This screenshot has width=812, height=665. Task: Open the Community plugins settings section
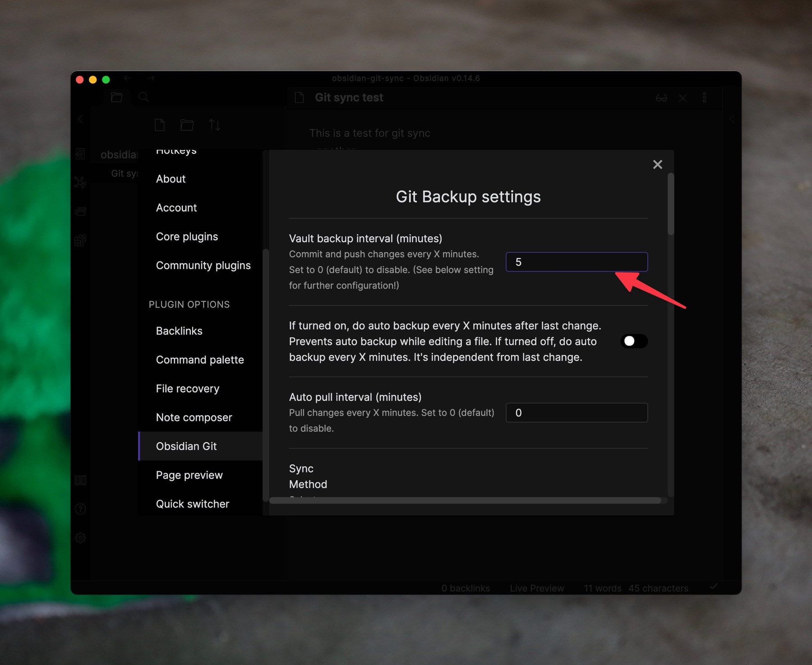tap(203, 265)
